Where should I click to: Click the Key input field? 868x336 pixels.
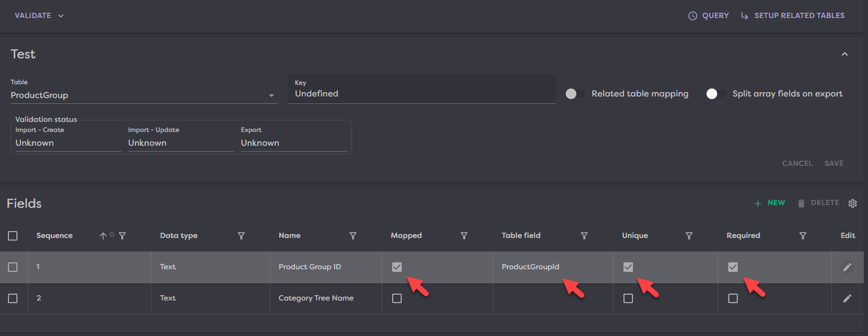click(x=422, y=94)
